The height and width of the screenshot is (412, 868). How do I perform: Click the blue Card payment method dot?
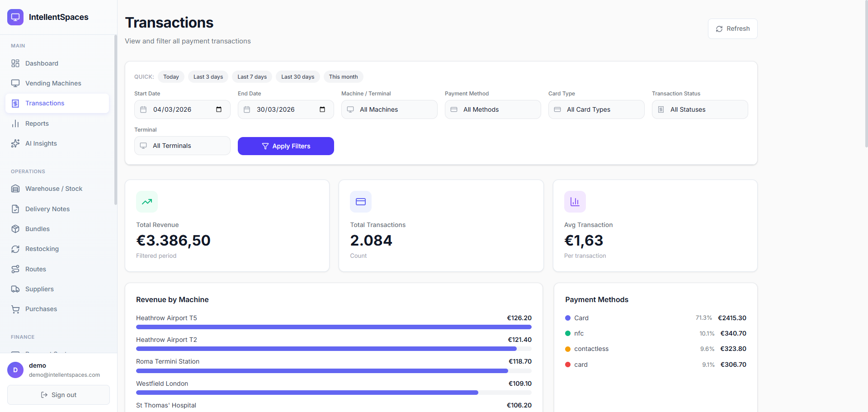(568, 318)
